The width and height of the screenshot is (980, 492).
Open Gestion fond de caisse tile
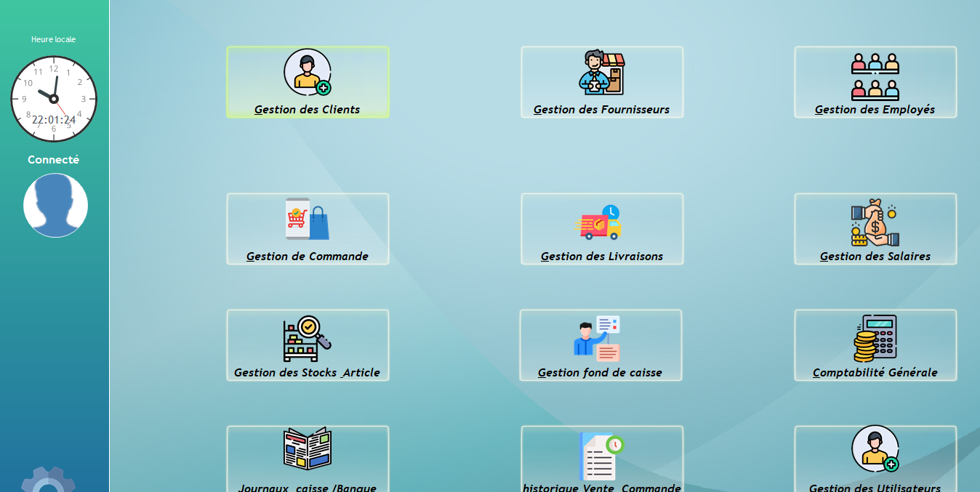tap(601, 345)
